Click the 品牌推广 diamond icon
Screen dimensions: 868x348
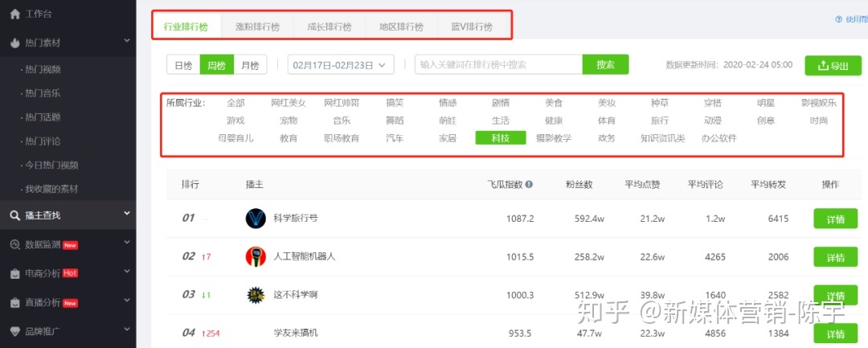click(14, 331)
